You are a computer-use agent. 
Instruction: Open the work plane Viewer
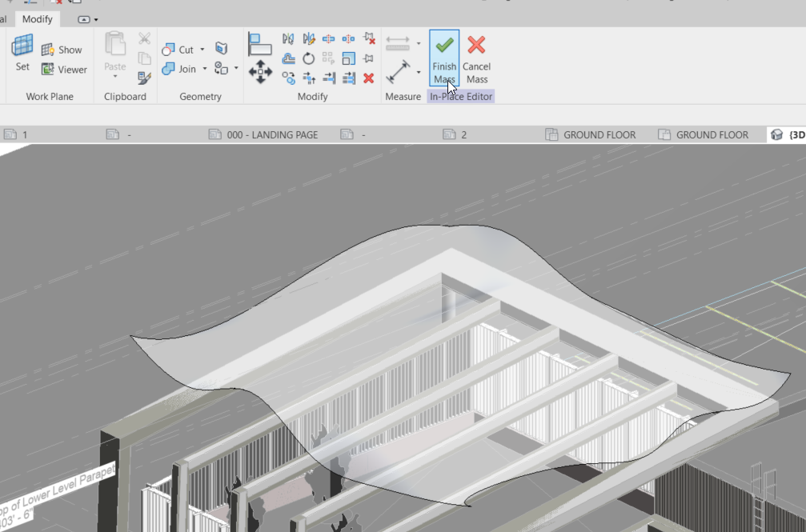click(x=64, y=70)
